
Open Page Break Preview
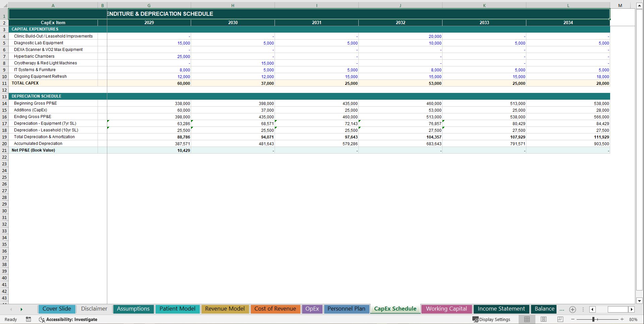[x=560, y=319]
